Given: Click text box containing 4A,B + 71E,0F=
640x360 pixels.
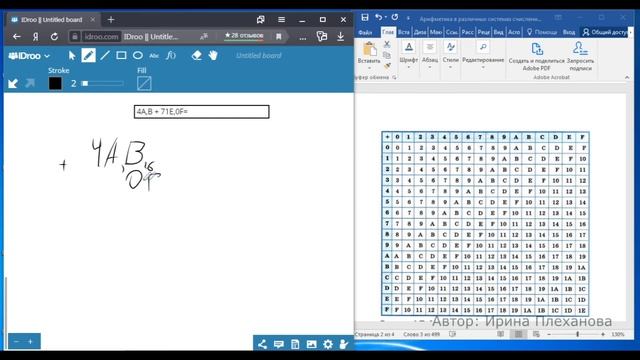Looking at the screenshot, I should tap(202, 111).
